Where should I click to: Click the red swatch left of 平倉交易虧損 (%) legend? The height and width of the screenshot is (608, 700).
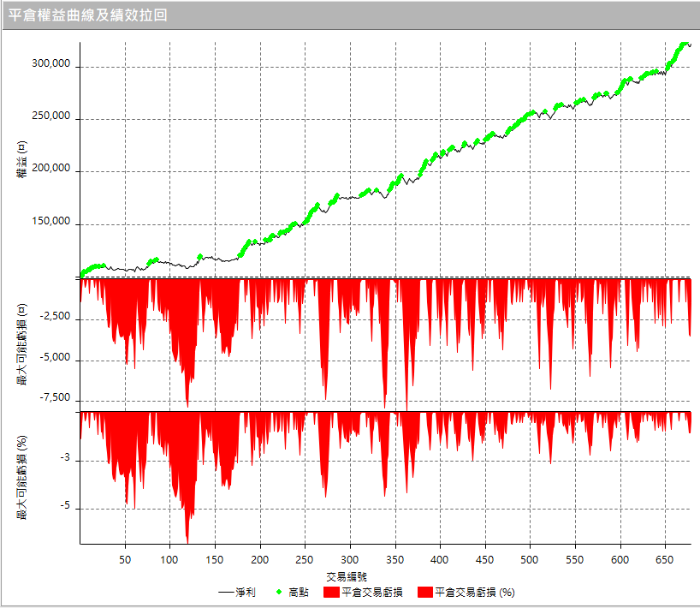[425, 593]
